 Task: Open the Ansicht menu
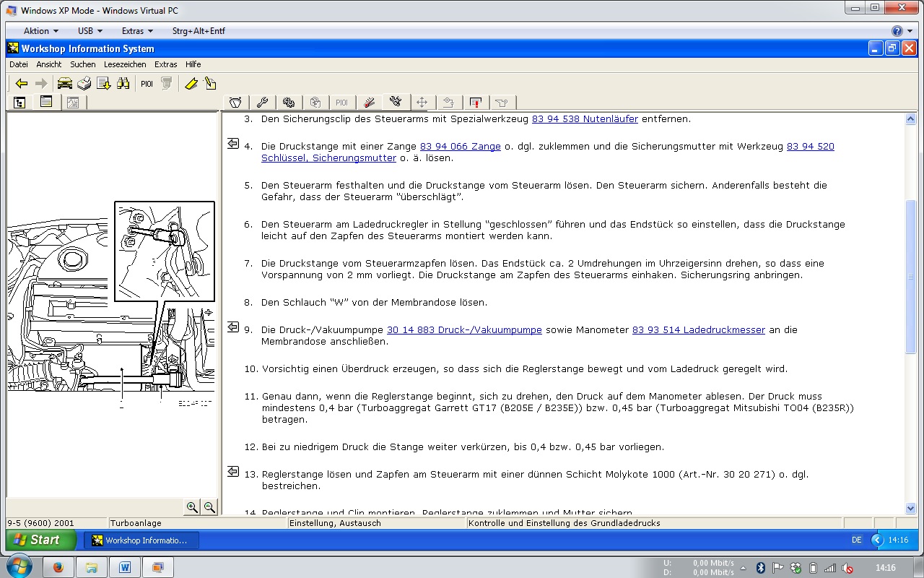pyautogui.click(x=49, y=64)
